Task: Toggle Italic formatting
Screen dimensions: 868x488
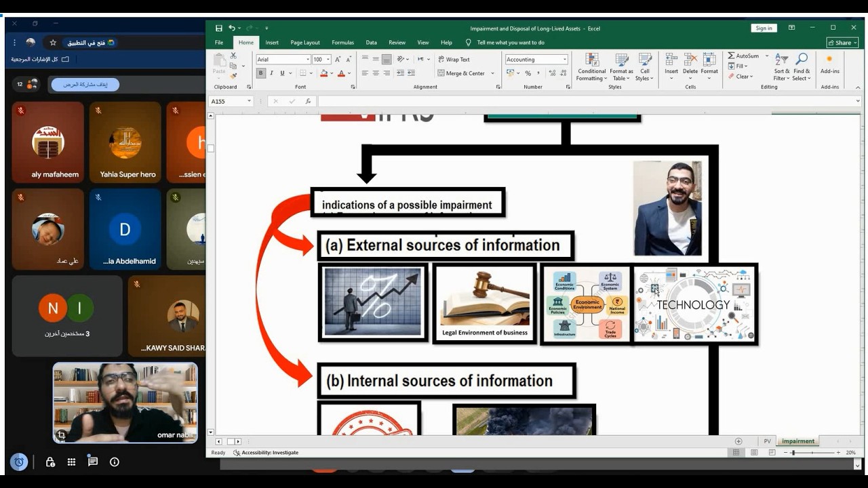Action: click(271, 73)
